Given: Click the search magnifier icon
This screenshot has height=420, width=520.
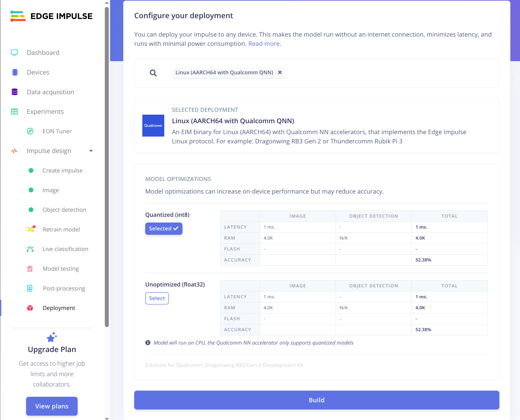Looking at the screenshot, I should [x=153, y=73].
